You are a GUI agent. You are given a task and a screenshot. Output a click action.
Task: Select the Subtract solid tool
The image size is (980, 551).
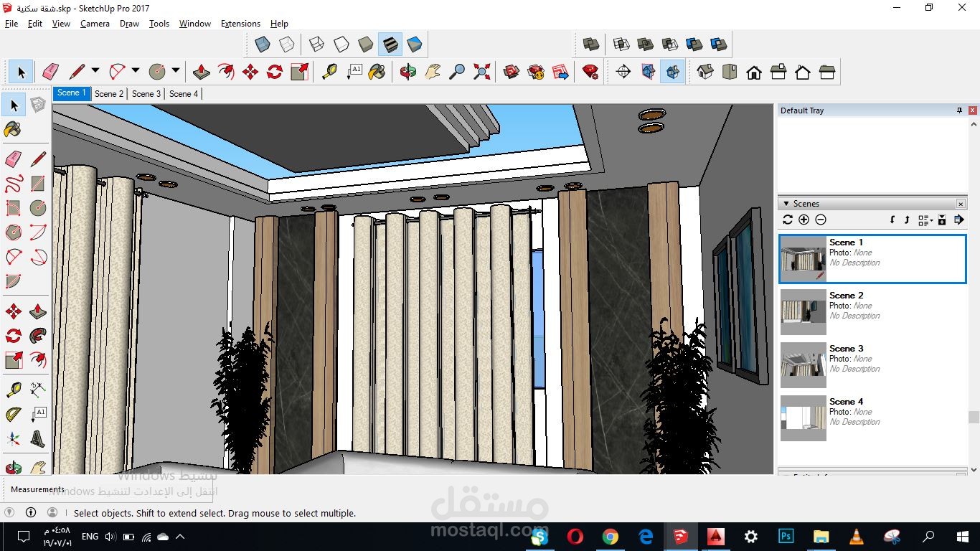670,44
